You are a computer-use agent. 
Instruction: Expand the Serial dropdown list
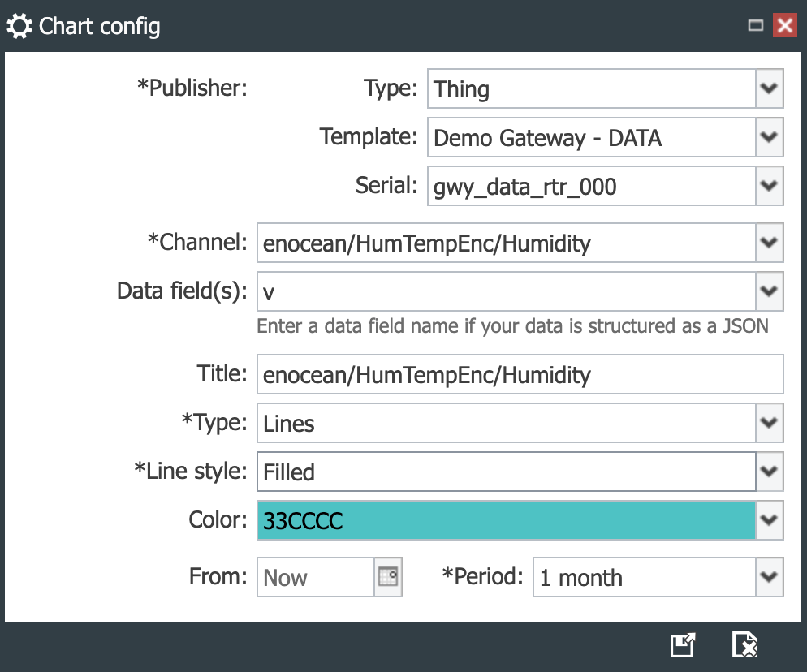(770, 186)
